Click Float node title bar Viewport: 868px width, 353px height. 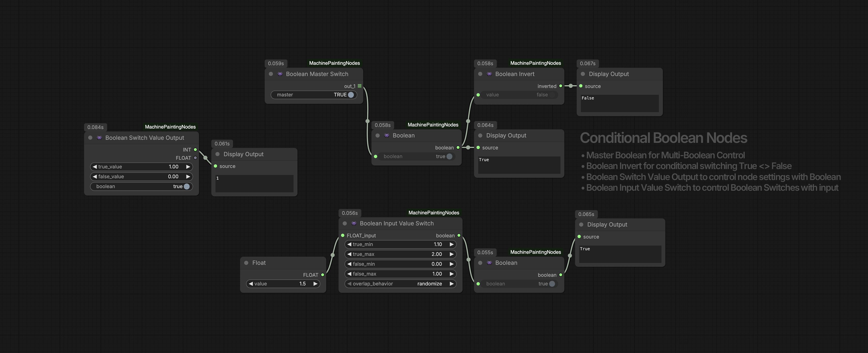pos(283,263)
